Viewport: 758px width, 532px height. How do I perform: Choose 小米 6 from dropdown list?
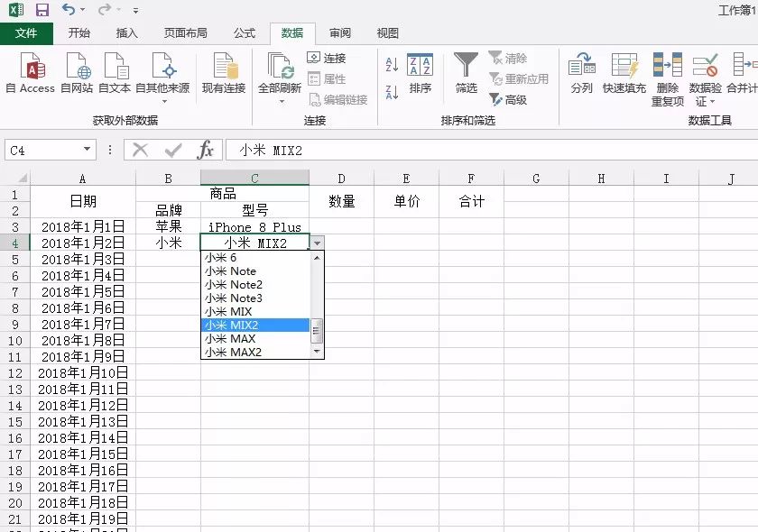(254, 258)
